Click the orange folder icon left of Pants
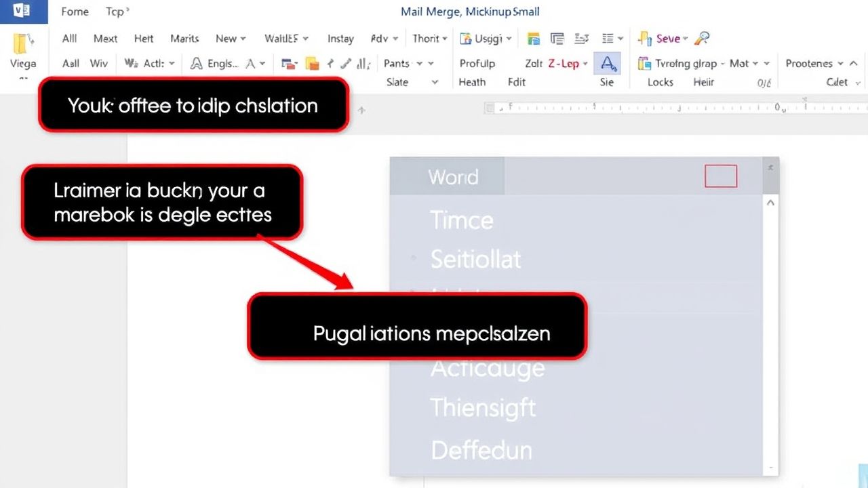The image size is (868, 488). (x=312, y=64)
